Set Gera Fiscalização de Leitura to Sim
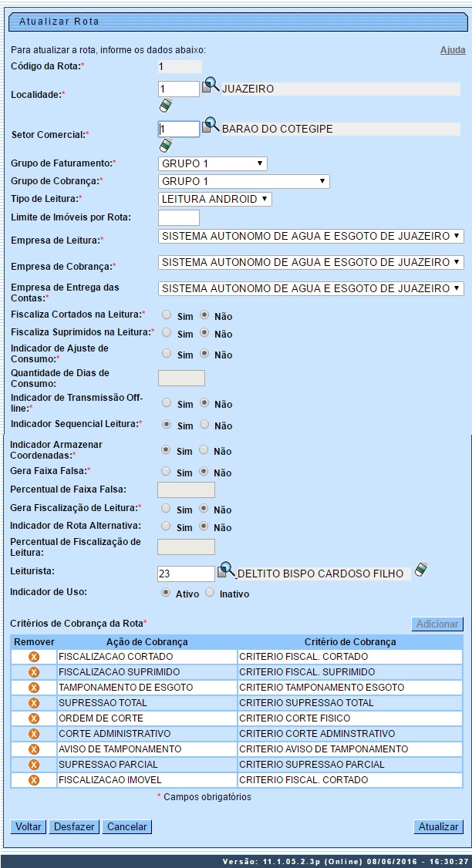This screenshot has width=472, height=868. pyautogui.click(x=165, y=508)
